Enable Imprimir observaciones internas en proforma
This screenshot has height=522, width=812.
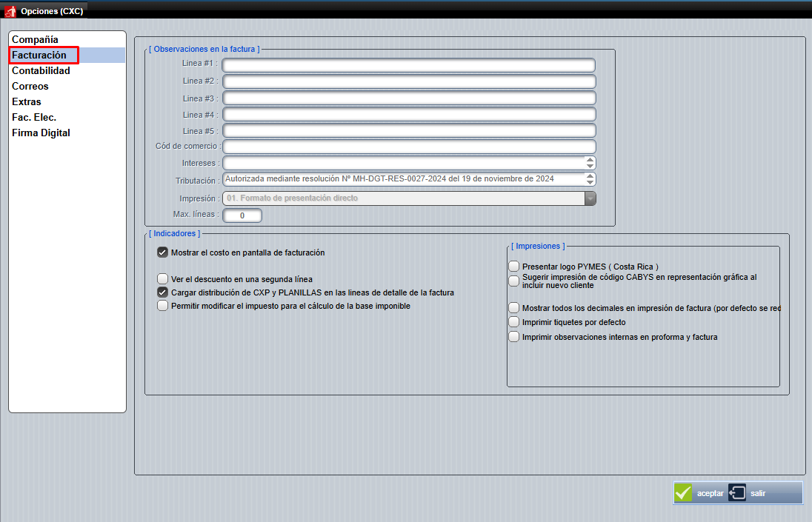514,337
